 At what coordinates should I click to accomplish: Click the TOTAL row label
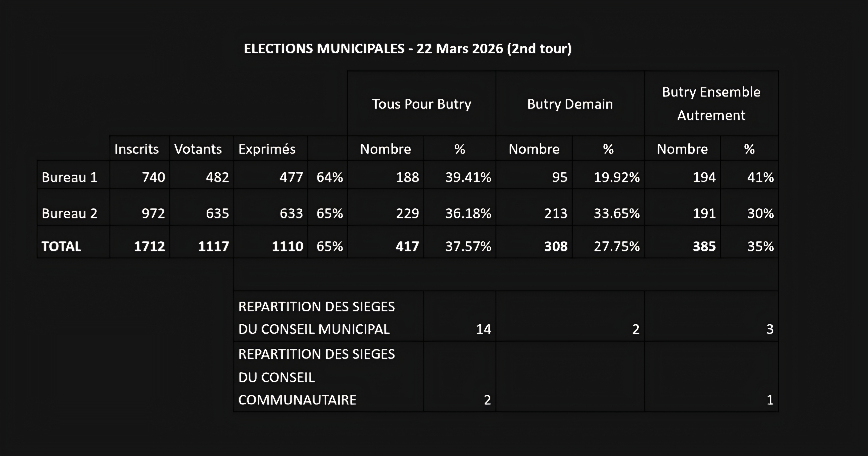tap(61, 246)
